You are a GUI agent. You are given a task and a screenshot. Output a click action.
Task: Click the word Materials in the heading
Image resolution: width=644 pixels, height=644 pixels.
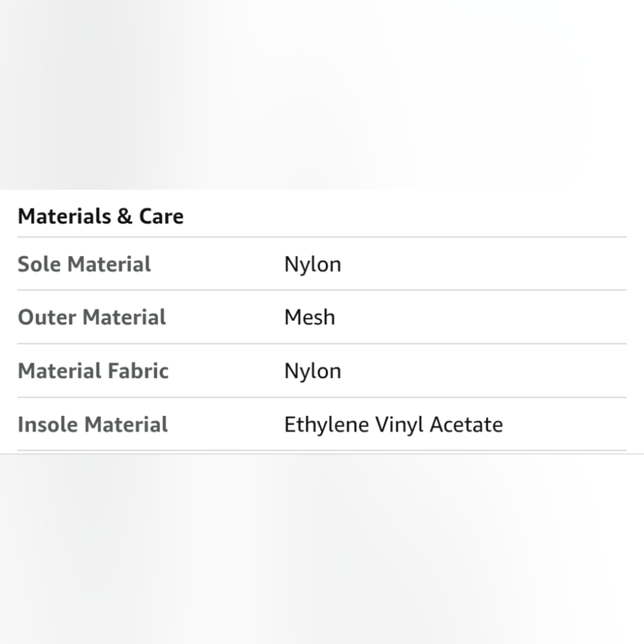[64, 216]
